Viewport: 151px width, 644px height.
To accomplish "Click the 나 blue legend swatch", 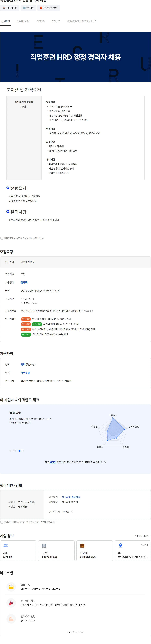I will [20, 451].
